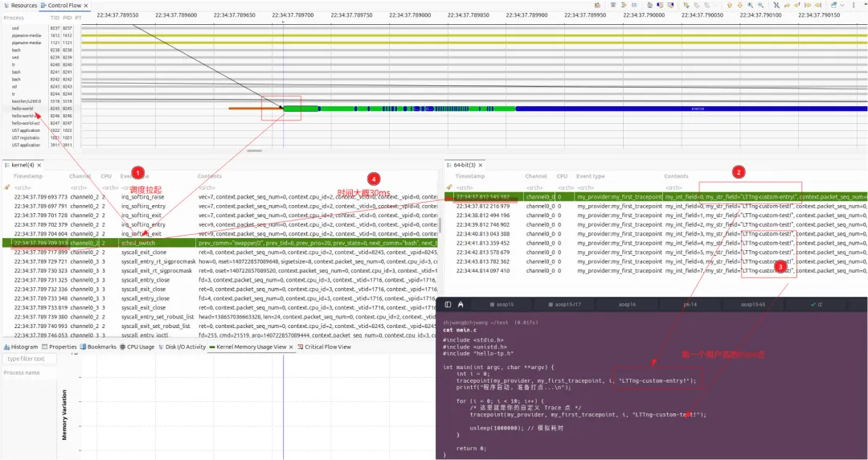
Task: Open the Critical Flow View tab
Action: pos(326,347)
